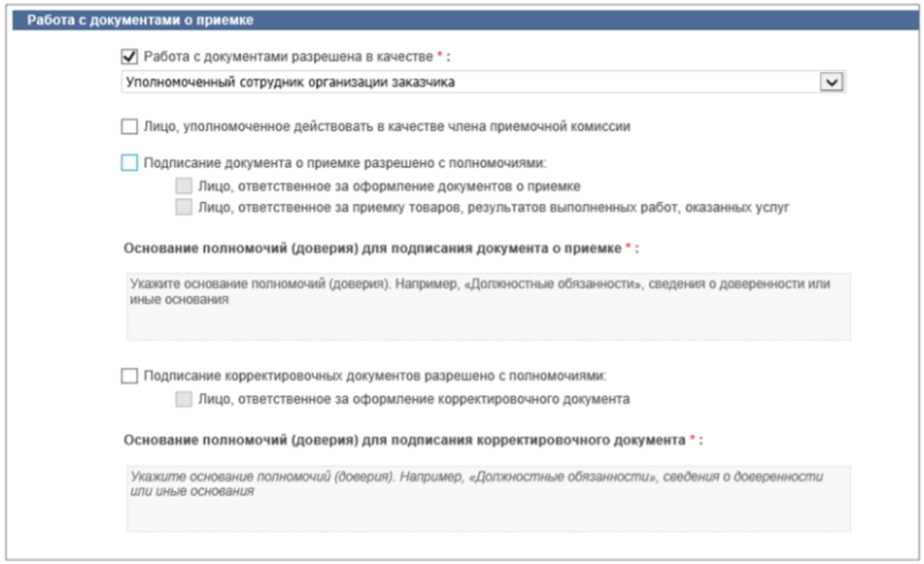The width and height of the screenshot is (924, 564).
Task: Enable 'член приемочной комиссии' checkbox
Action: (131, 125)
